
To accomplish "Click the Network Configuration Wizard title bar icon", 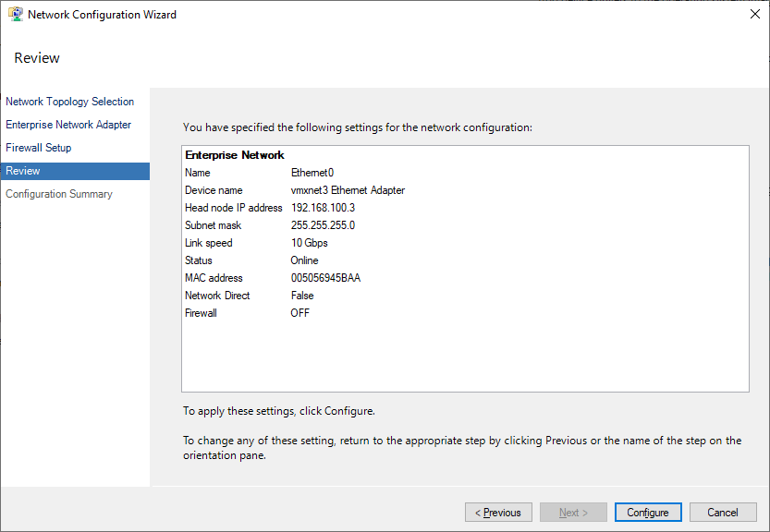I will [13, 14].
